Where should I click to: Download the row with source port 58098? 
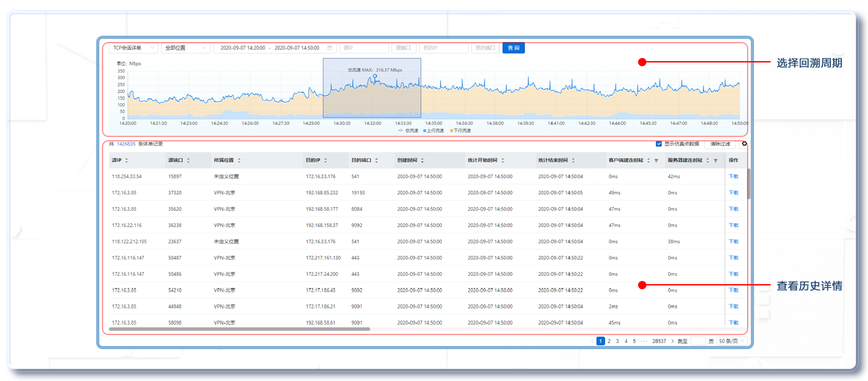(734, 322)
